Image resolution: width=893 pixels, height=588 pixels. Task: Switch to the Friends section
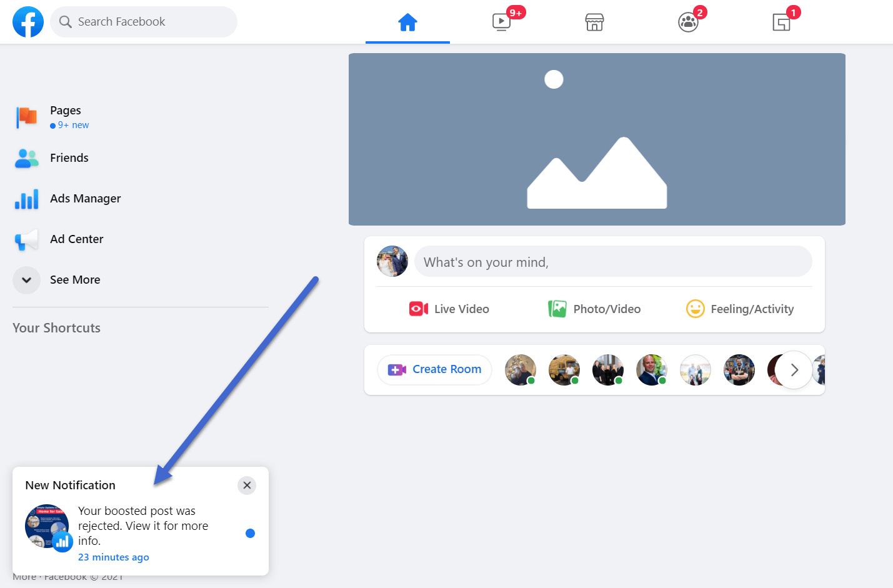[x=69, y=157]
